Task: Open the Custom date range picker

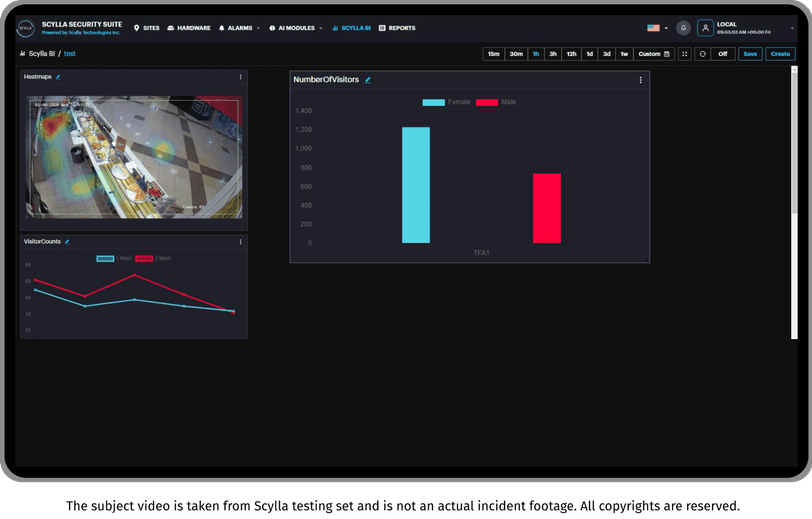Action: pyautogui.click(x=654, y=54)
